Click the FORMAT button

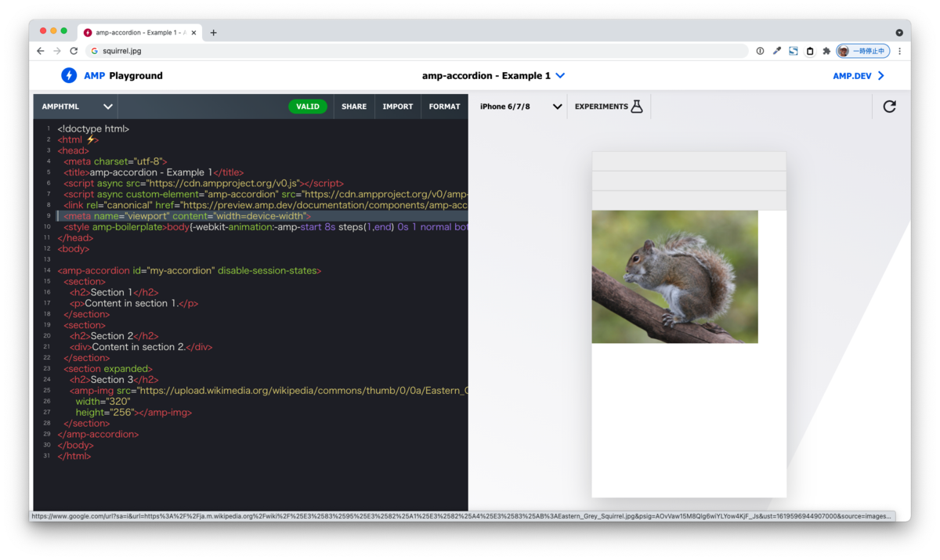(445, 107)
